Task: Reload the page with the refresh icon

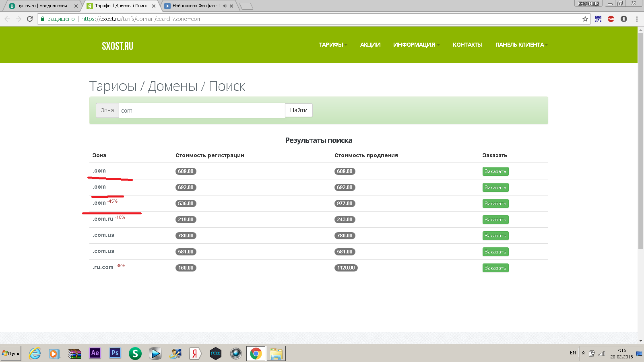Action: [30, 19]
